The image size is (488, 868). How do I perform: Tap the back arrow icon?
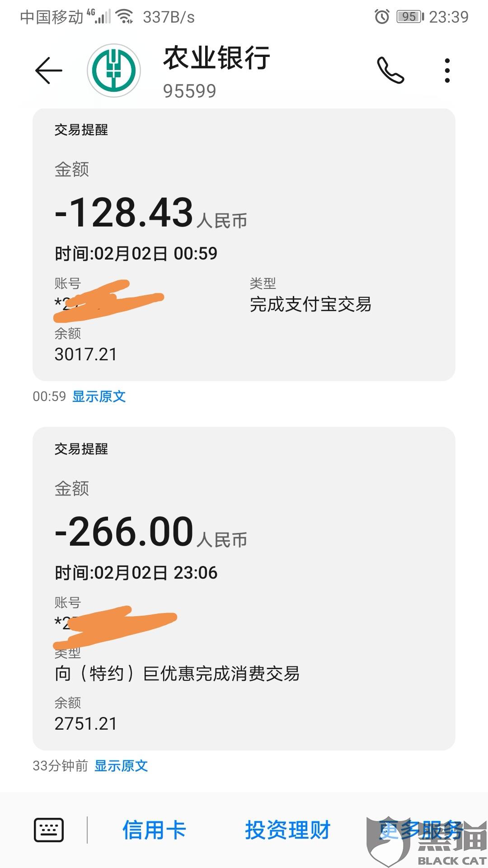(49, 71)
